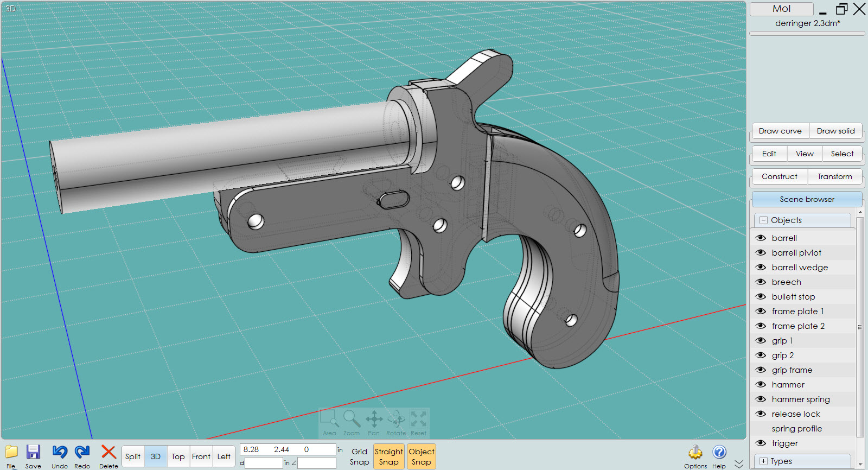Open the File menu folder icon
The height and width of the screenshot is (470, 868).
(11, 452)
